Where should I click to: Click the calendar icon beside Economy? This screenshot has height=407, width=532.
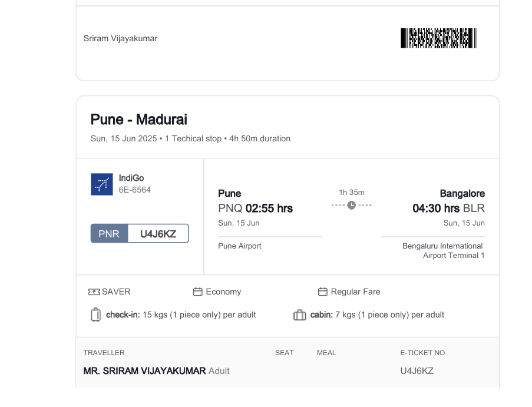[x=198, y=292]
